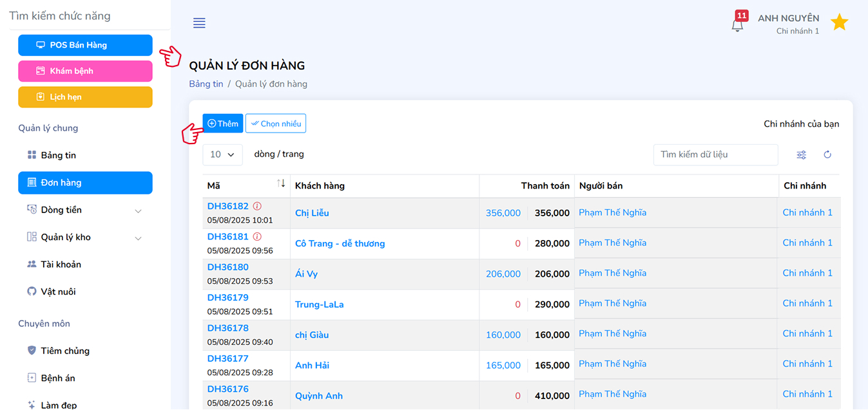Toggle the hamburger sidebar menu icon
This screenshot has height=410, width=868.
coord(199,23)
